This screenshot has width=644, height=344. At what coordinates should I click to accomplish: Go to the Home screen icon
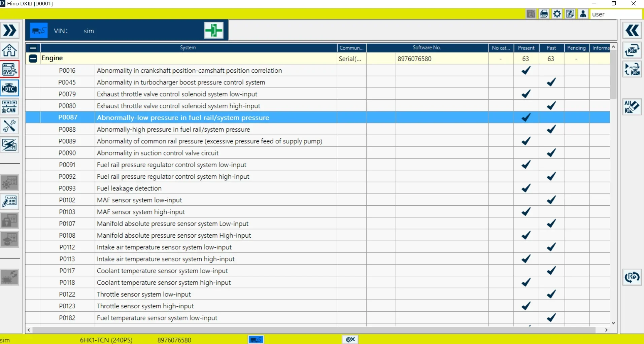[10, 50]
